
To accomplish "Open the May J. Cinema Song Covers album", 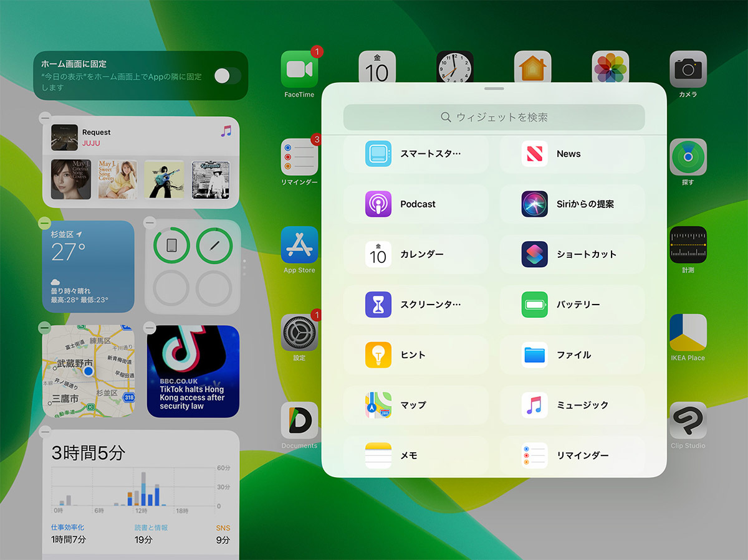I will 70,179.
